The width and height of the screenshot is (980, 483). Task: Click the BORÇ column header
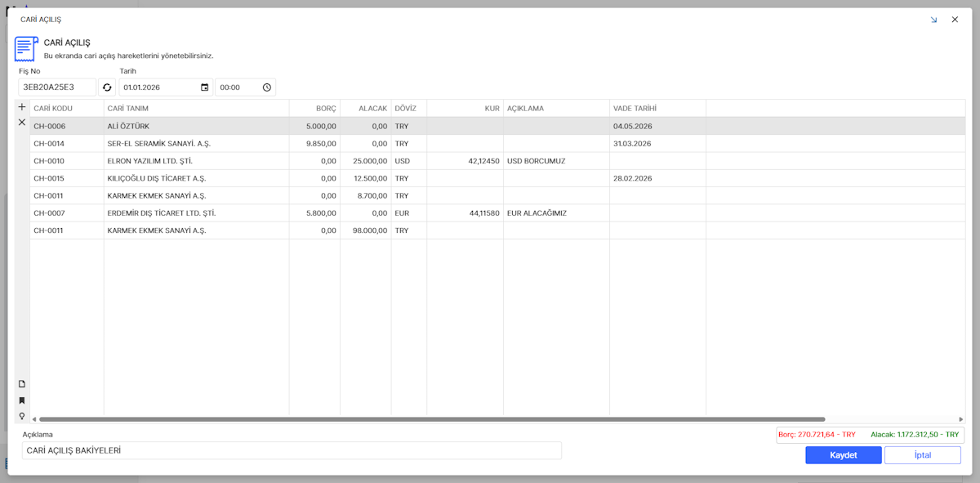pos(314,109)
